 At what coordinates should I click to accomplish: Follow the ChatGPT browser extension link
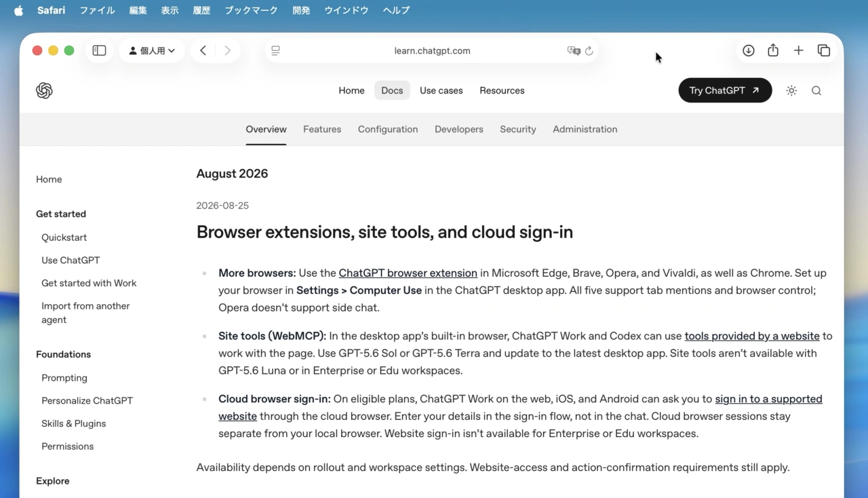pos(408,273)
